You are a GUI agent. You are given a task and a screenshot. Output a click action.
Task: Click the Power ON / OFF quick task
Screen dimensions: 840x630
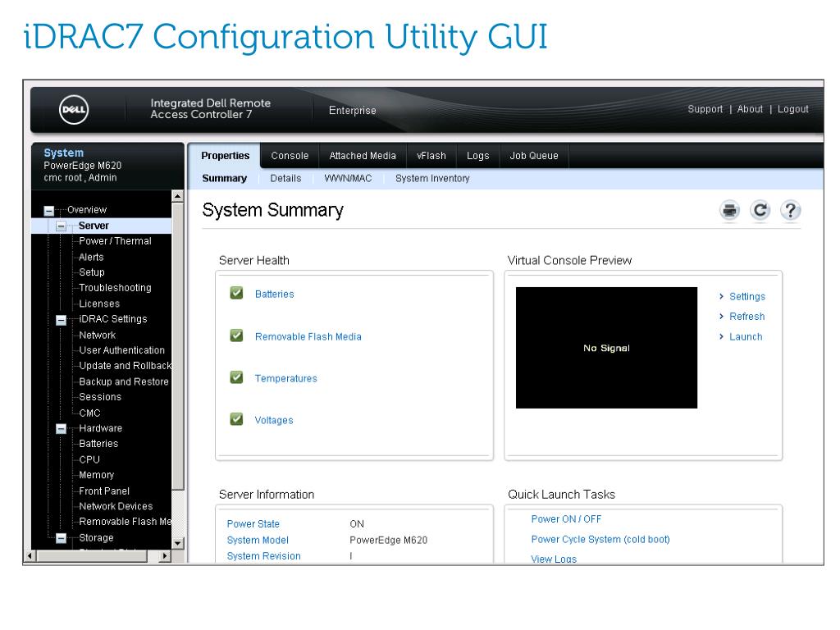click(566, 519)
